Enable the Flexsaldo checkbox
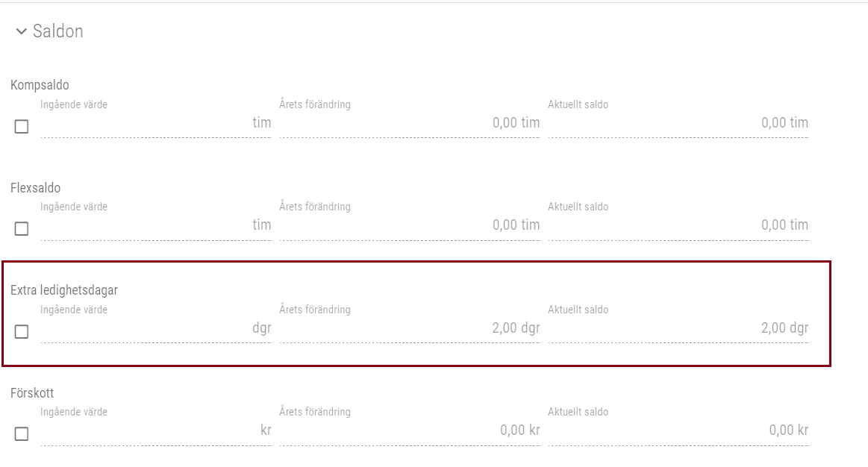The height and width of the screenshot is (467, 868). 22,229
